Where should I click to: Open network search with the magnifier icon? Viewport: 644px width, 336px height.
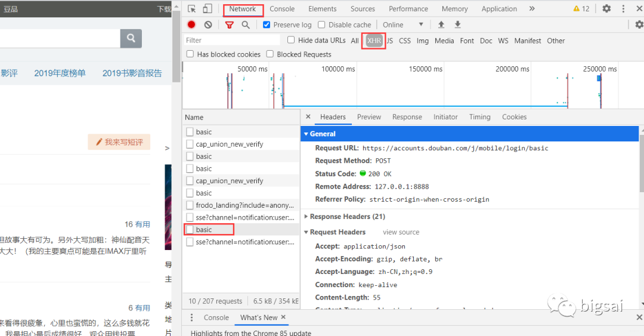click(x=246, y=25)
